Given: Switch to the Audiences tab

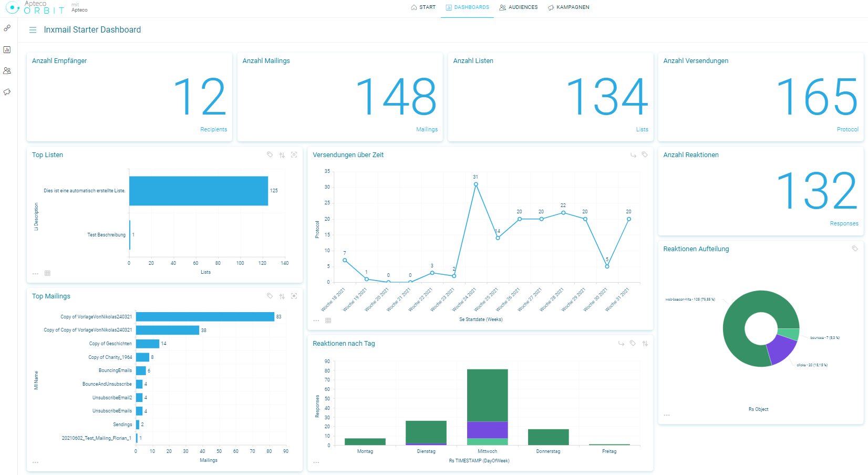Looking at the screenshot, I should point(518,7).
